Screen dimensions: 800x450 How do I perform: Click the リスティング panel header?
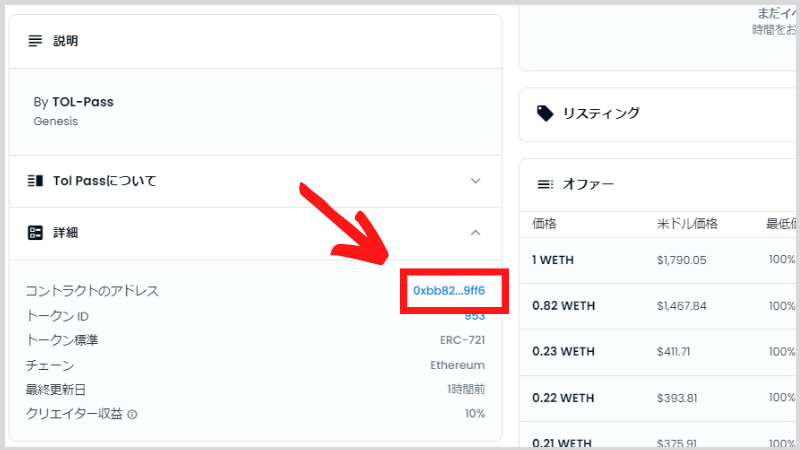[x=659, y=114]
